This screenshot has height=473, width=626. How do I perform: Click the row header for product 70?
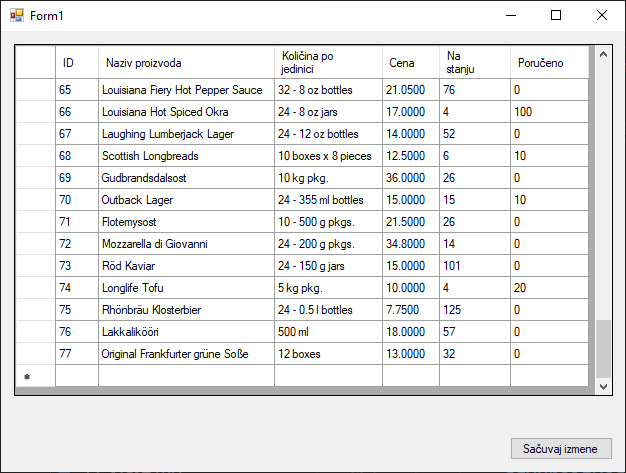(35, 200)
